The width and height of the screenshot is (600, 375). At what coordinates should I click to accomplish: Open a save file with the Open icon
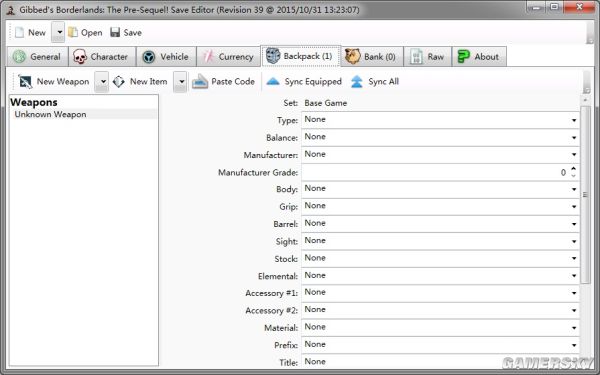(73, 33)
